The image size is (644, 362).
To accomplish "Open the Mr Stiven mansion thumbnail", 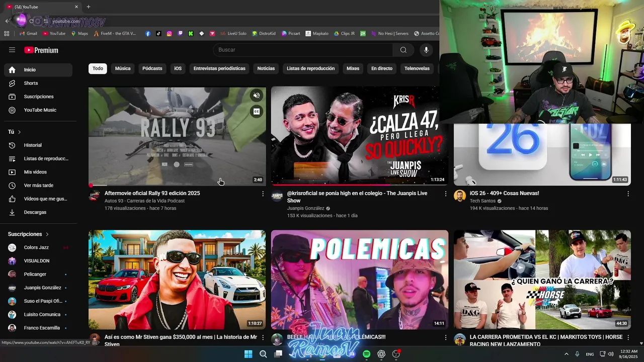I will click(177, 280).
